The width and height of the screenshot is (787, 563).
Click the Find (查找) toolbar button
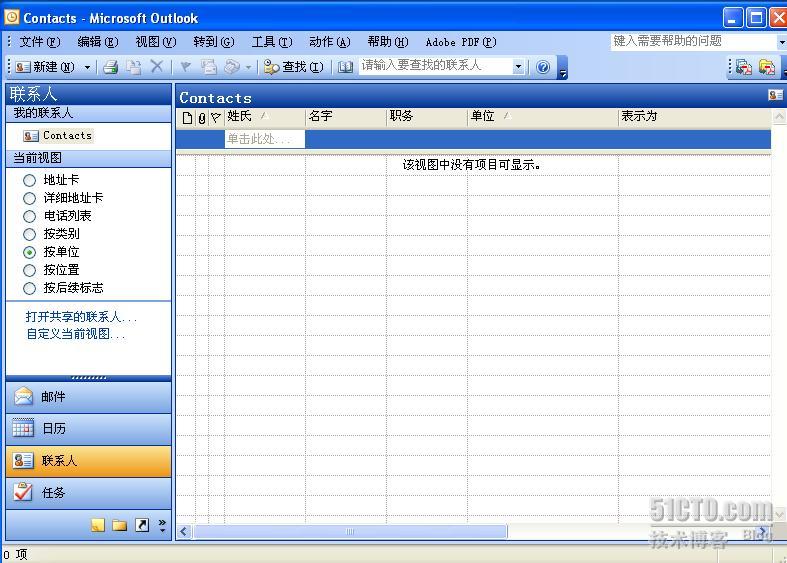tap(294, 67)
